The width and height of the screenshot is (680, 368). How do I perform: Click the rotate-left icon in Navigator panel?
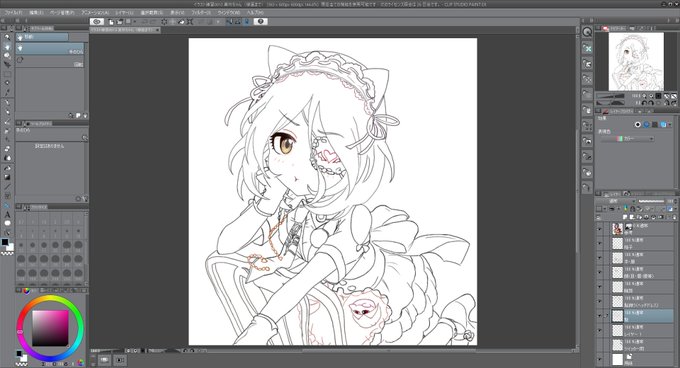pyautogui.click(x=644, y=103)
